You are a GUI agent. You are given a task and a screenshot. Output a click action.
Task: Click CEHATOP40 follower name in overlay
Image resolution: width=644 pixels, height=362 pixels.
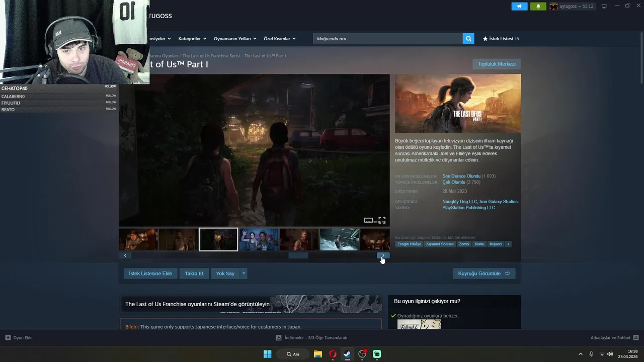[x=15, y=88]
